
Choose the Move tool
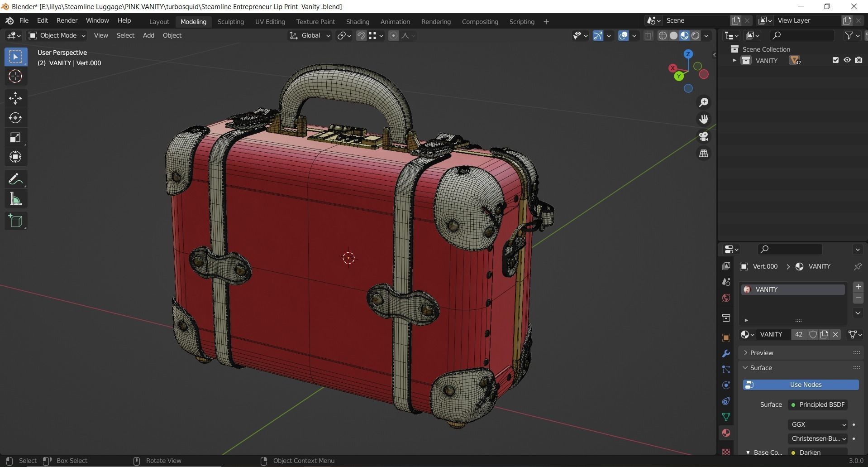coord(16,98)
